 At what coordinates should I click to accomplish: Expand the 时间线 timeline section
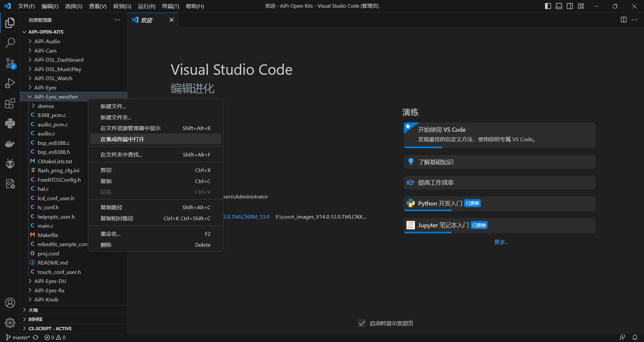[73, 319]
